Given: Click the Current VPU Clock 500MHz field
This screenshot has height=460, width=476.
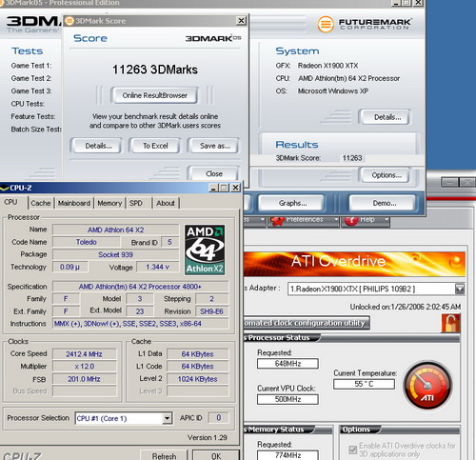Looking at the screenshot, I should tap(288, 399).
